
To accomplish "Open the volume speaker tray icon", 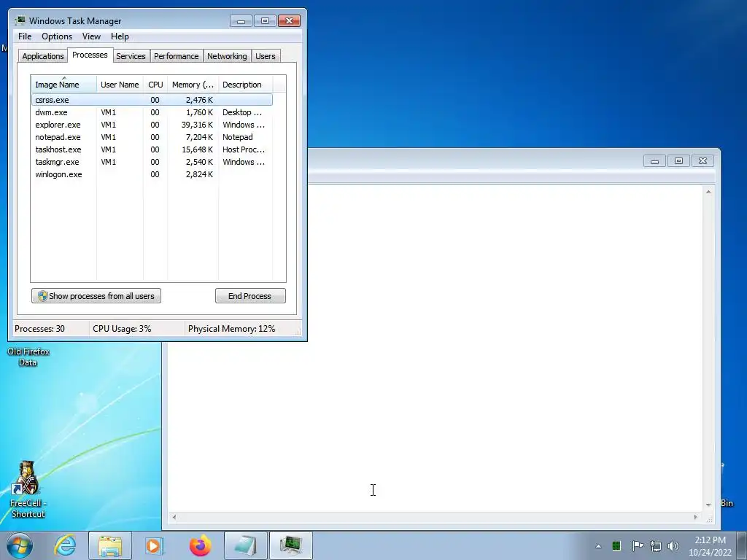I will click(x=673, y=546).
